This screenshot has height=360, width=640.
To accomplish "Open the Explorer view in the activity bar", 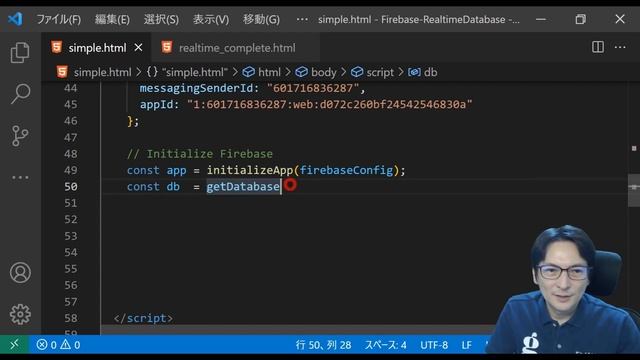I will tap(20, 53).
